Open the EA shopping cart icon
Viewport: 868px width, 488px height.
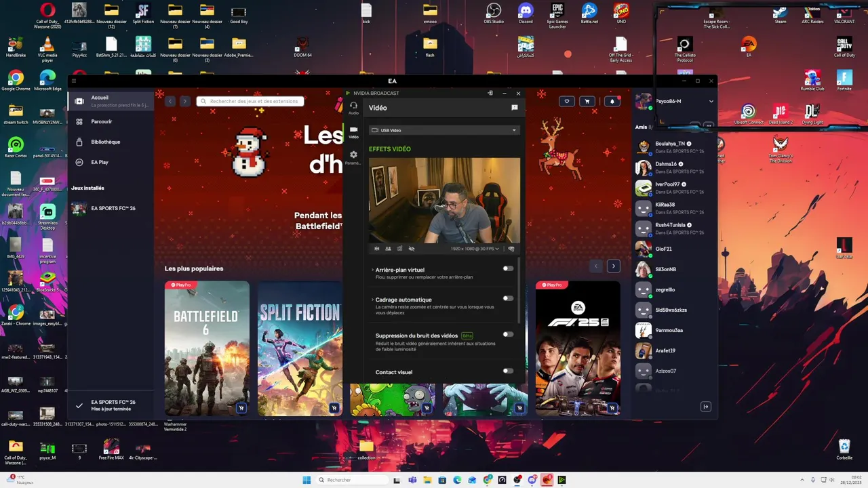587,101
